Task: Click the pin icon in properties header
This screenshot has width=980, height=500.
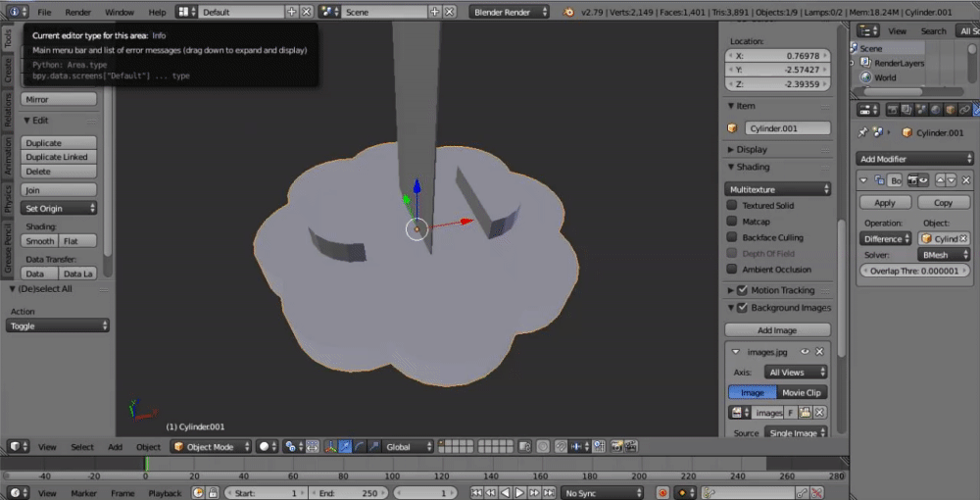Action: (x=862, y=132)
